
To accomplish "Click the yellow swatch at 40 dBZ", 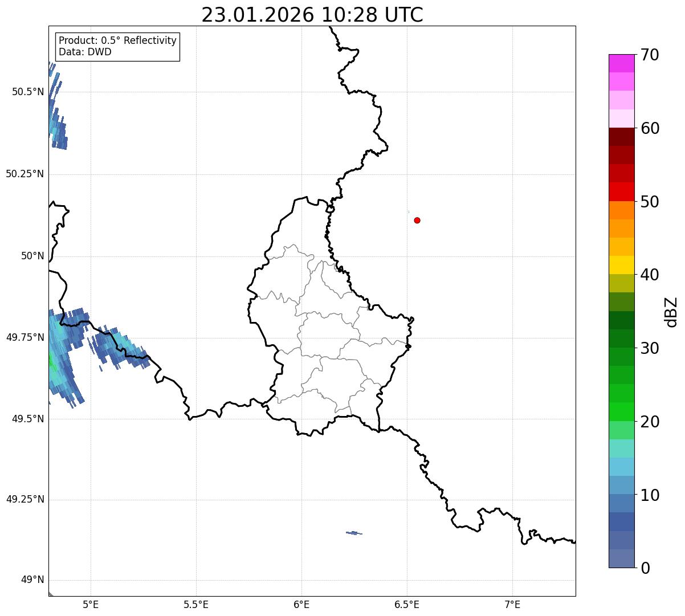I will [621, 265].
